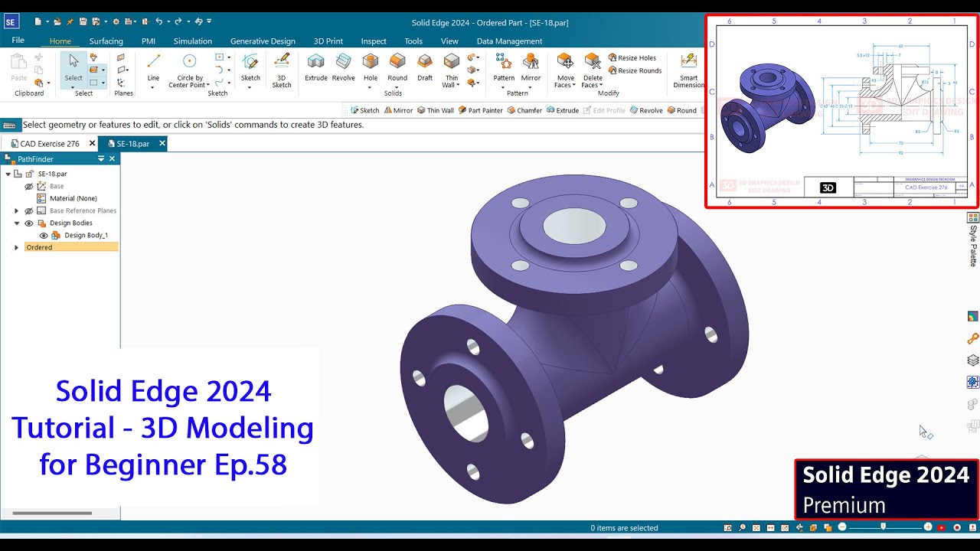Click the New document icon

[38, 21]
